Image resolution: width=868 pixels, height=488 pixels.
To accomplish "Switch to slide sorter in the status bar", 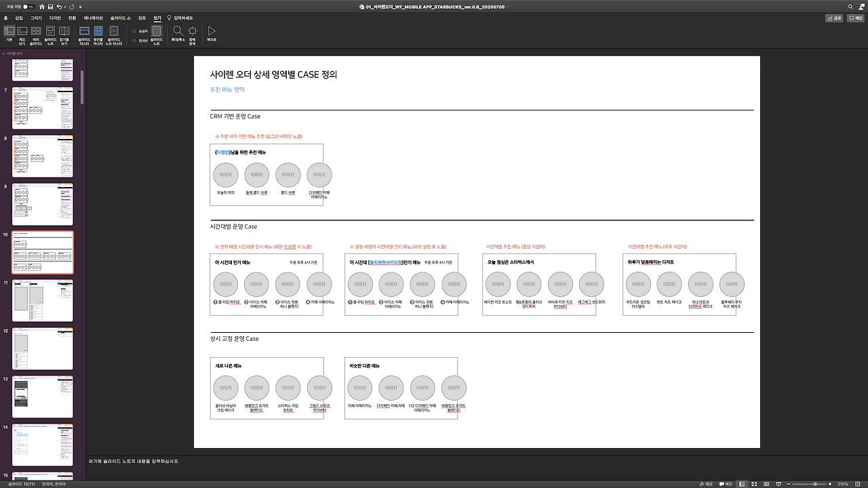I will pyautogui.click(x=753, y=484).
